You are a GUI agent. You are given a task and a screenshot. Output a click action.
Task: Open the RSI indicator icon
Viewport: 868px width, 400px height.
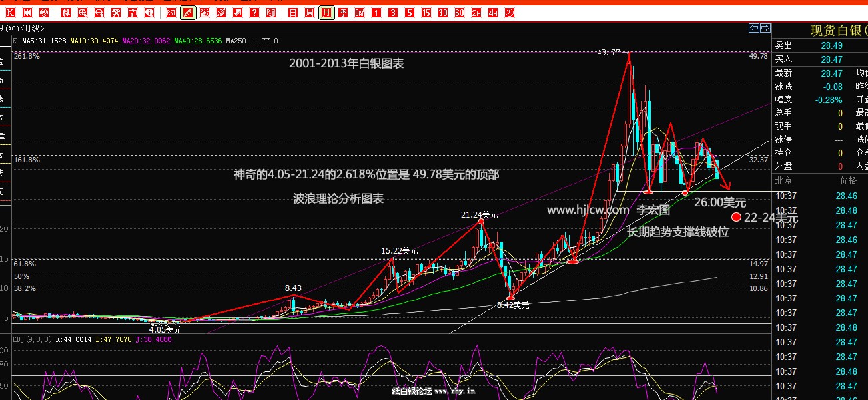coord(171,13)
